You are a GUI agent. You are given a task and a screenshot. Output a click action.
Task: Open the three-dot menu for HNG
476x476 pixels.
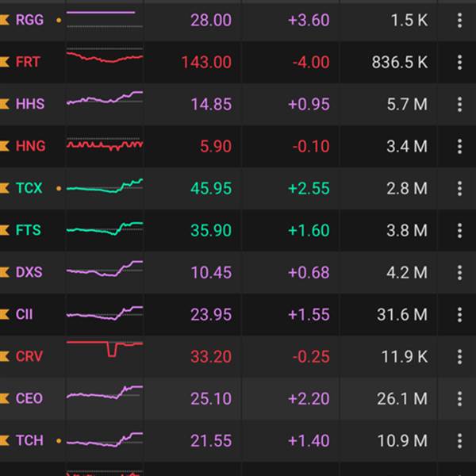[x=459, y=146]
